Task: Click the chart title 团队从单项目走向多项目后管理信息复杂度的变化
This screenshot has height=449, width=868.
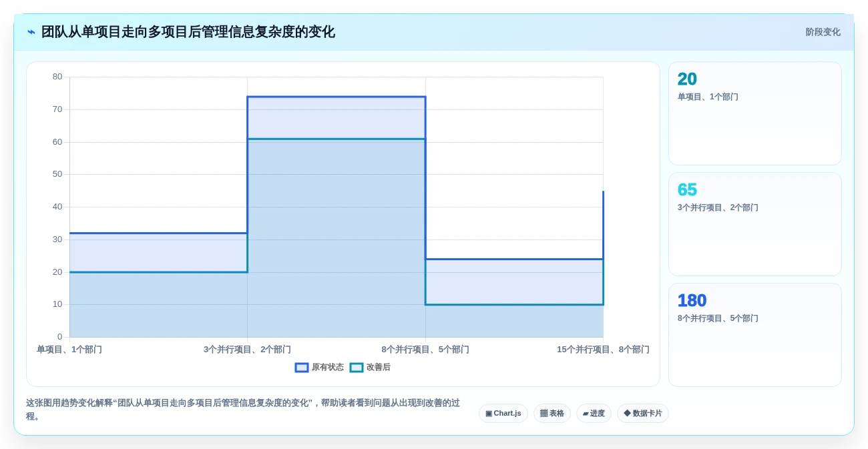Action: pos(188,32)
